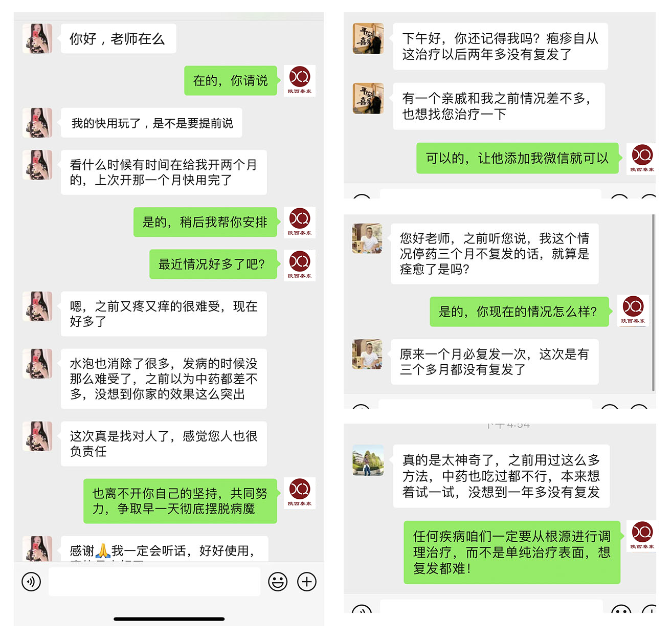Viewport: 672px width, 640px height.
Task: Select the green bubble '可以的，让他添加我微信就可以'
Action: tap(518, 158)
